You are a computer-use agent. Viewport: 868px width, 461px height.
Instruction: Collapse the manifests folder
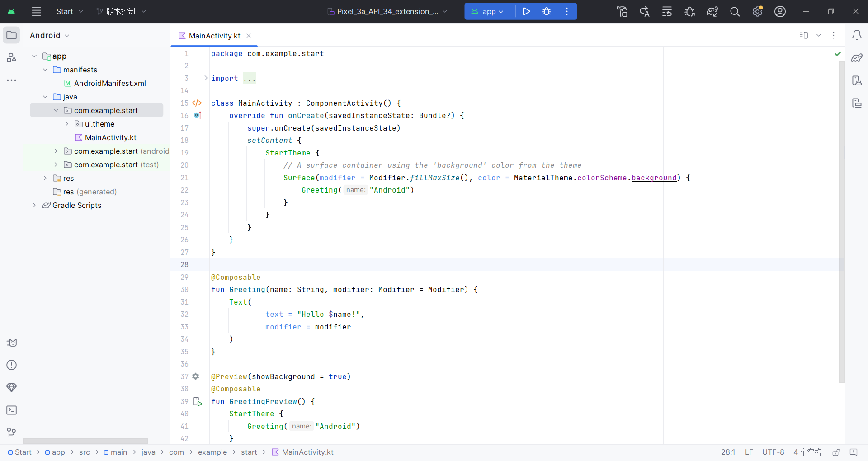(45, 70)
